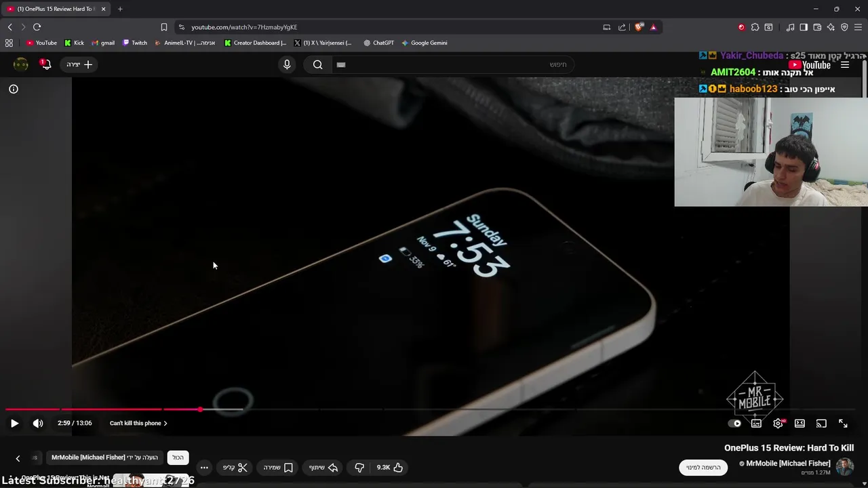
Task: Share the video using the share button
Action: pyautogui.click(x=323, y=468)
